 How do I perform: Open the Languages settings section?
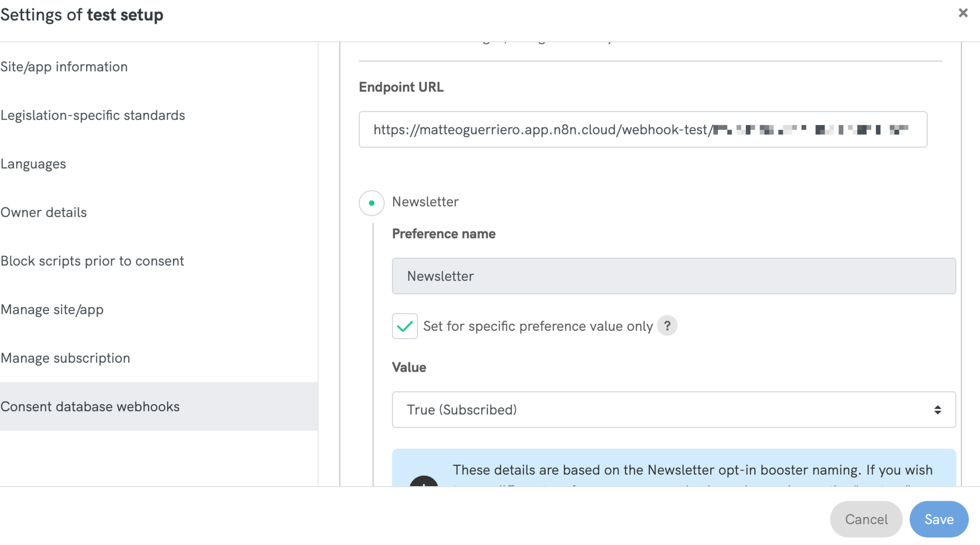click(33, 164)
